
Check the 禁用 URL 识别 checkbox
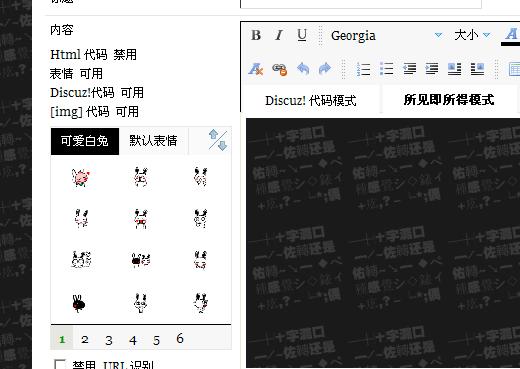[x=60, y=364]
